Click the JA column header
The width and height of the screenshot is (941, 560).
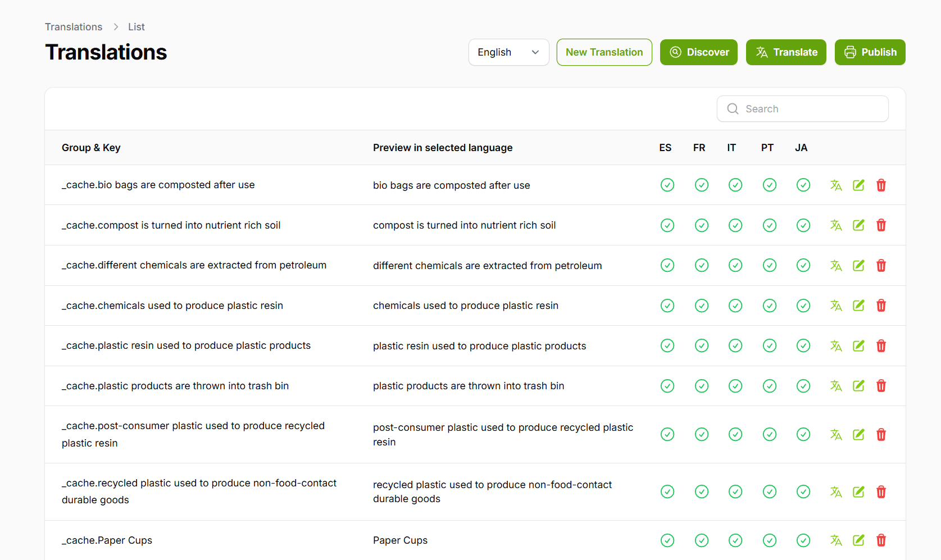click(x=801, y=148)
